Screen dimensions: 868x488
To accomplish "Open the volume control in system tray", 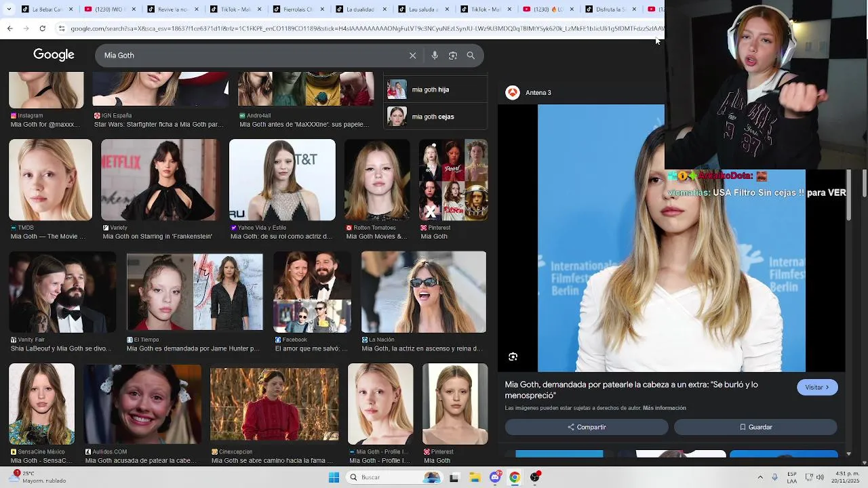I will tap(819, 477).
